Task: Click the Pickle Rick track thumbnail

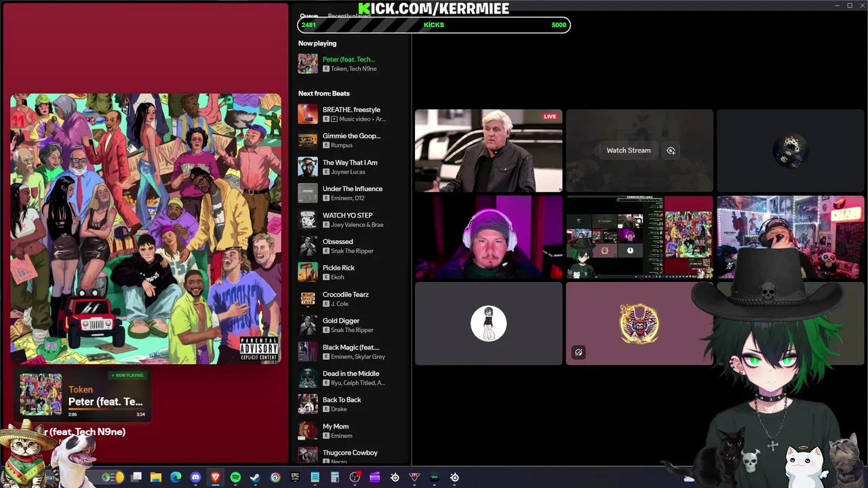Action: (x=308, y=272)
